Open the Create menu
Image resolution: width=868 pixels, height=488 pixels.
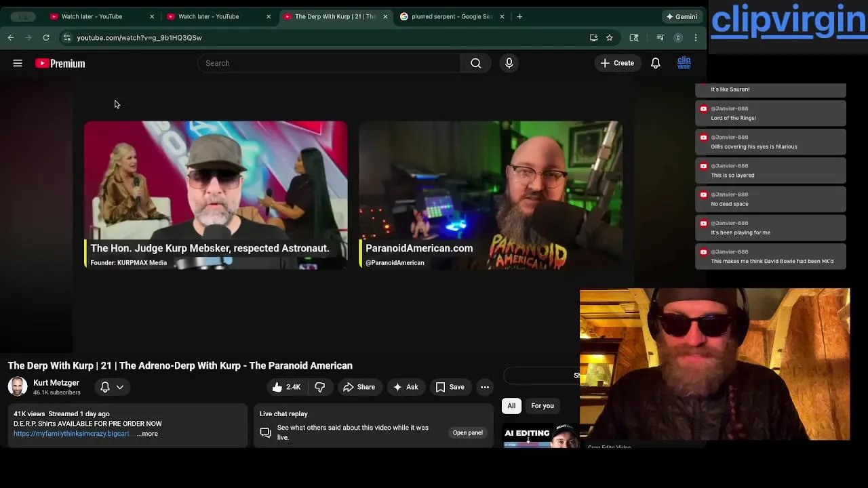[x=617, y=63]
